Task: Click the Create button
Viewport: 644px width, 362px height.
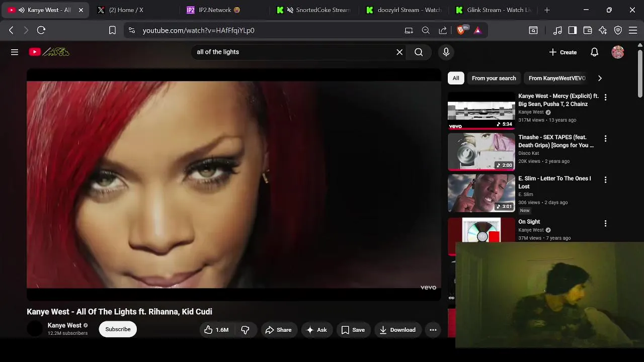Action: click(x=563, y=52)
